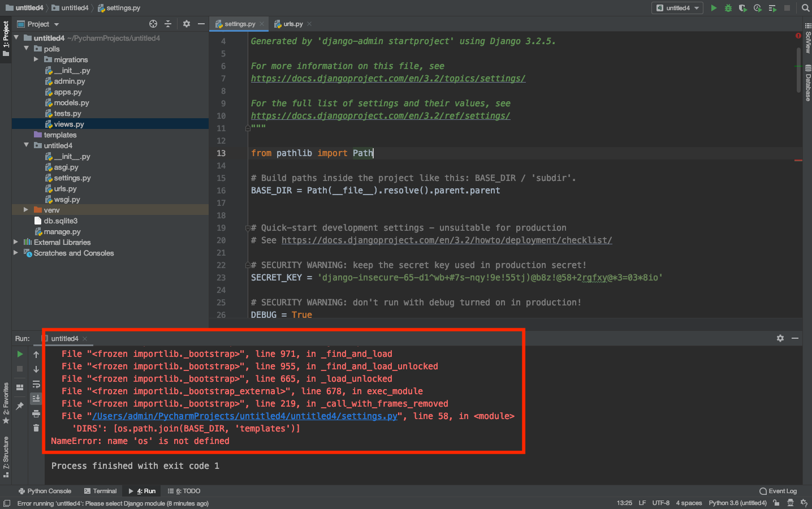Image resolution: width=812 pixels, height=509 pixels.
Task: Expand the migrations folder
Action: click(37, 59)
